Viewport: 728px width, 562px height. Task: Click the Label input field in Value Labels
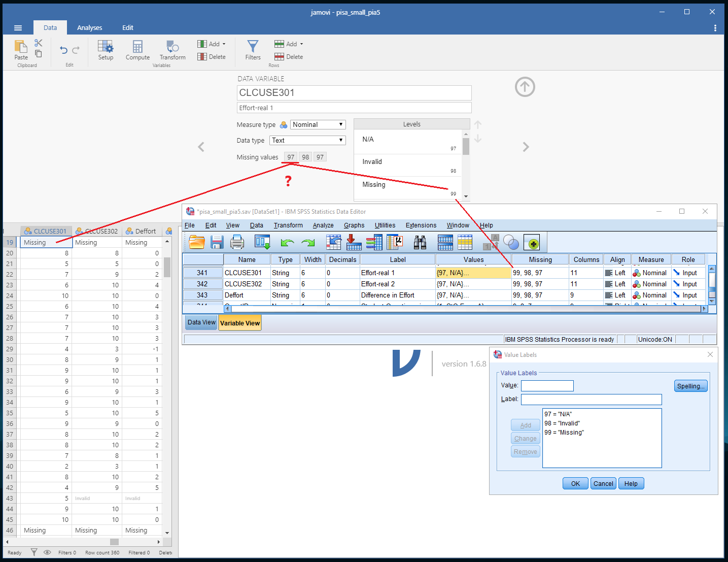coord(592,400)
